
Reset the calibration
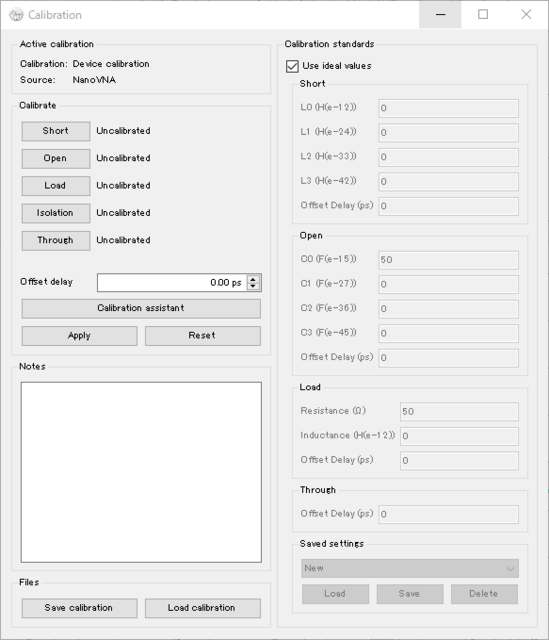203,336
